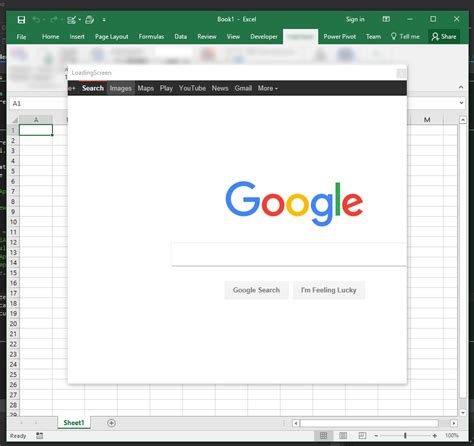Viewport: 474px width, 446px height.
Task: Switch to the Data ribbon tab
Action: (181, 36)
